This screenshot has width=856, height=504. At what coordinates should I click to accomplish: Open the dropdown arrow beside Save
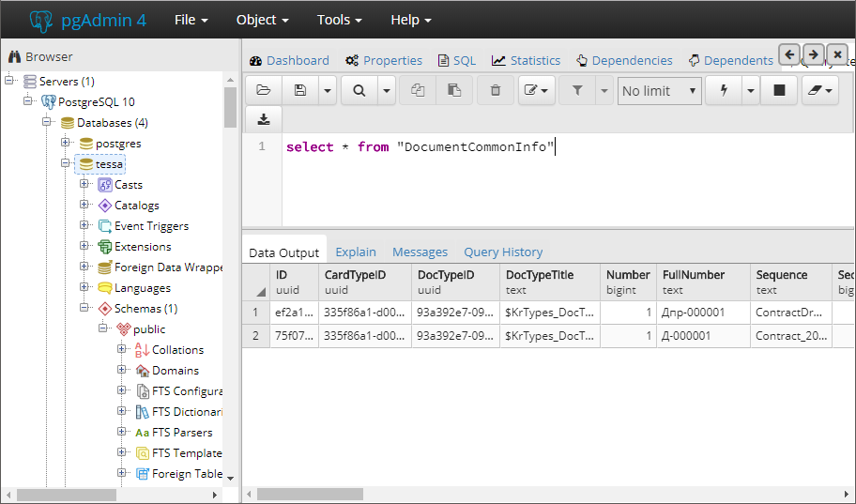pos(327,90)
